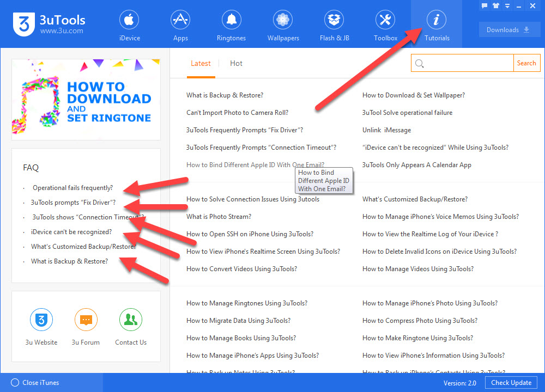
Task: Open 'iDevice can't be recognized While Using 3uTools?'
Action: tap(435, 148)
